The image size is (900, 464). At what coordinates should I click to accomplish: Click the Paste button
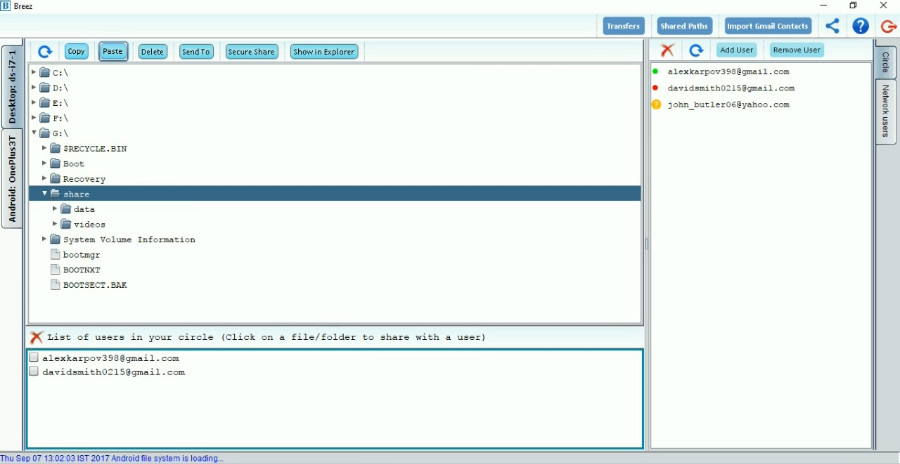click(x=112, y=52)
